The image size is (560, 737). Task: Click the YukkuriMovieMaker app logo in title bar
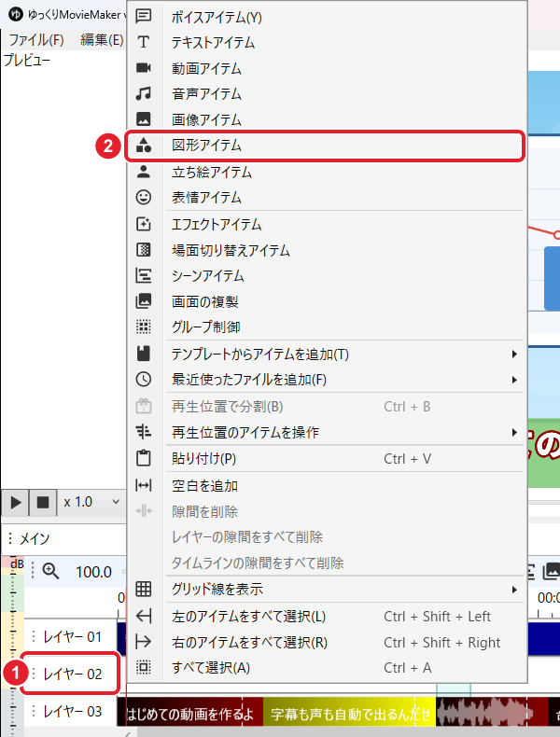[16, 14]
